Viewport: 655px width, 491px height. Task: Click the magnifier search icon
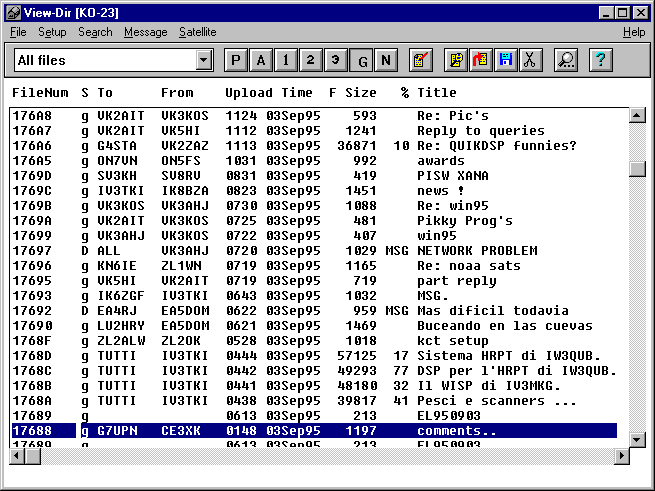[567, 60]
